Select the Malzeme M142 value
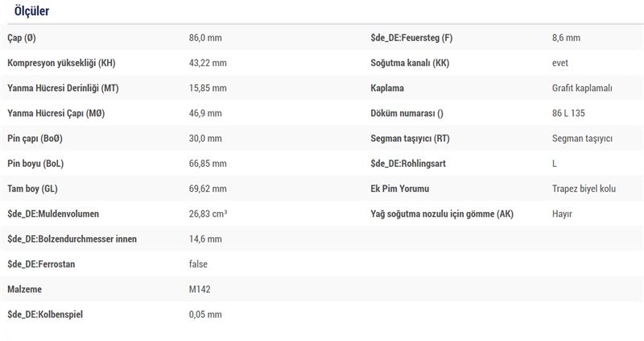644x341 pixels. coord(200,289)
